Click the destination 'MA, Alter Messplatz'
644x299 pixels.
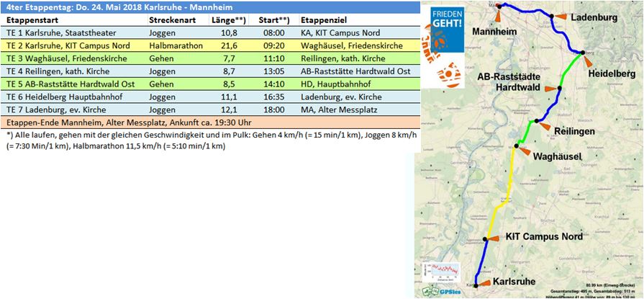[339, 110]
